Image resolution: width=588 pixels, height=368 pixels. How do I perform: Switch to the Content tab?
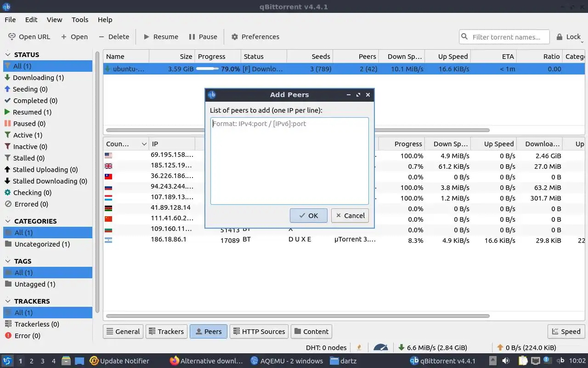point(311,331)
